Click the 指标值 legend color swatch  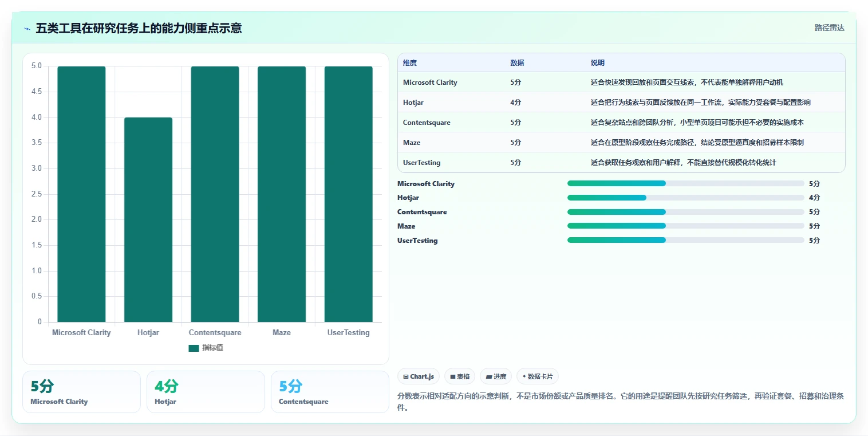(194, 348)
